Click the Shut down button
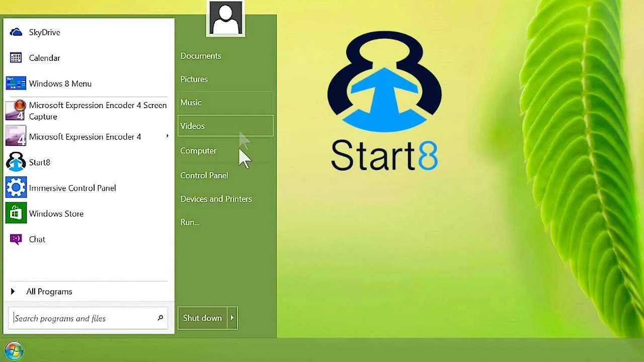Viewport: 644px width, 362px height. (203, 318)
